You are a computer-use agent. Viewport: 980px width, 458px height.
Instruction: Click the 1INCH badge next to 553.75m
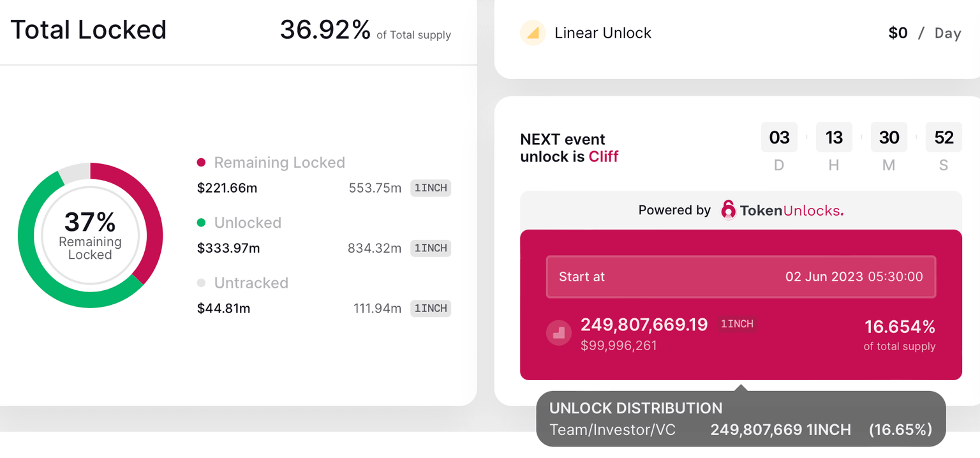coord(431,188)
